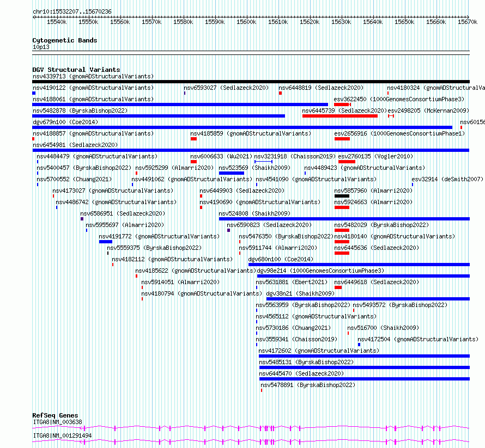
Task: Open nsv5700552 (Chuang2021) entry
Action: tap(74, 179)
